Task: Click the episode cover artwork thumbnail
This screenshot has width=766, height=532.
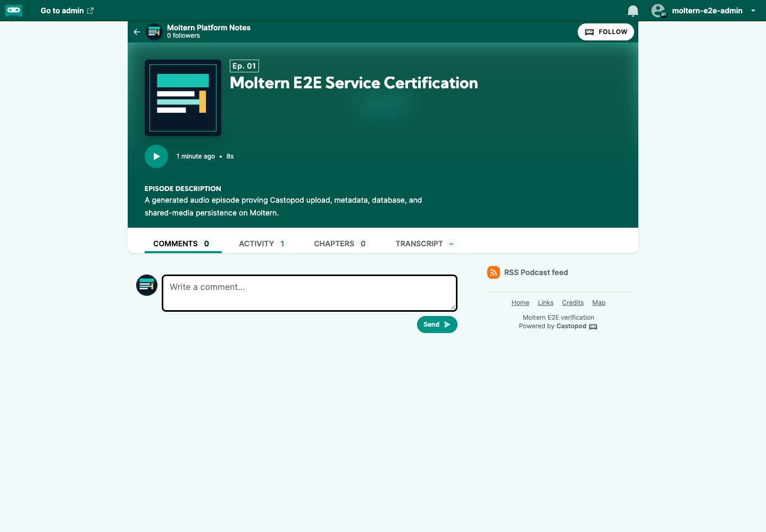Action: [183, 98]
